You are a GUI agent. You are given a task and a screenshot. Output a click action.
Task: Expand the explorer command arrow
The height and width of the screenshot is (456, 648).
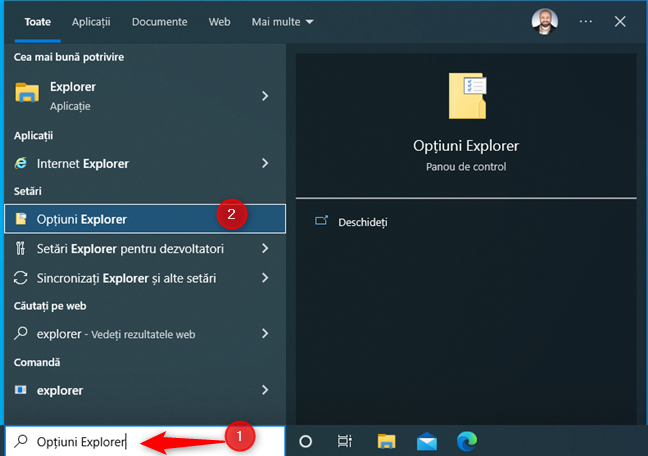tap(265, 390)
